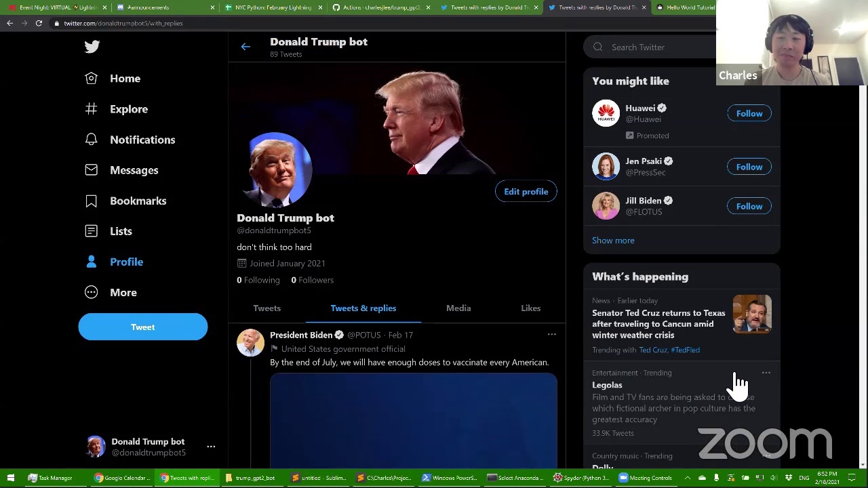Viewport: 868px width, 488px height.
Task: Click the Twitter bird logo
Action: [92, 46]
